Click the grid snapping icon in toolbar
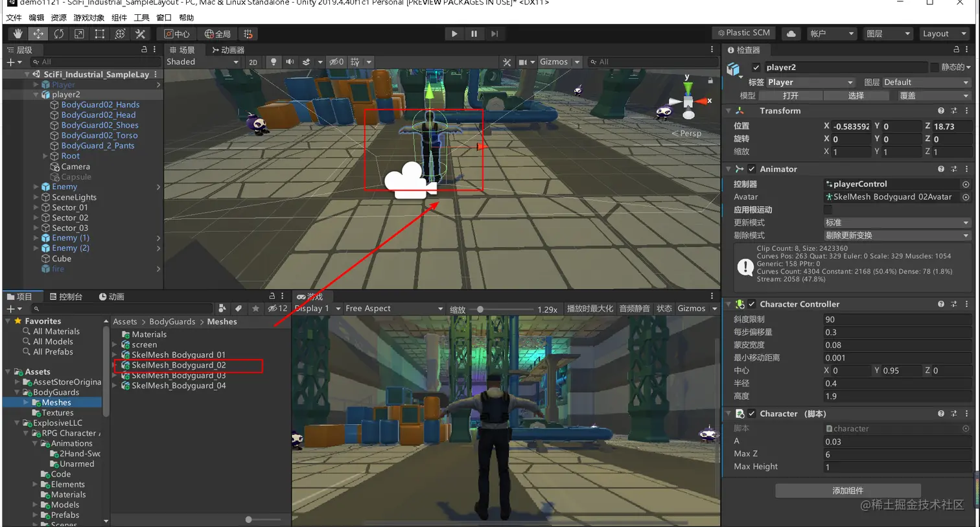Screen dimensions: 980x527 click(x=248, y=34)
